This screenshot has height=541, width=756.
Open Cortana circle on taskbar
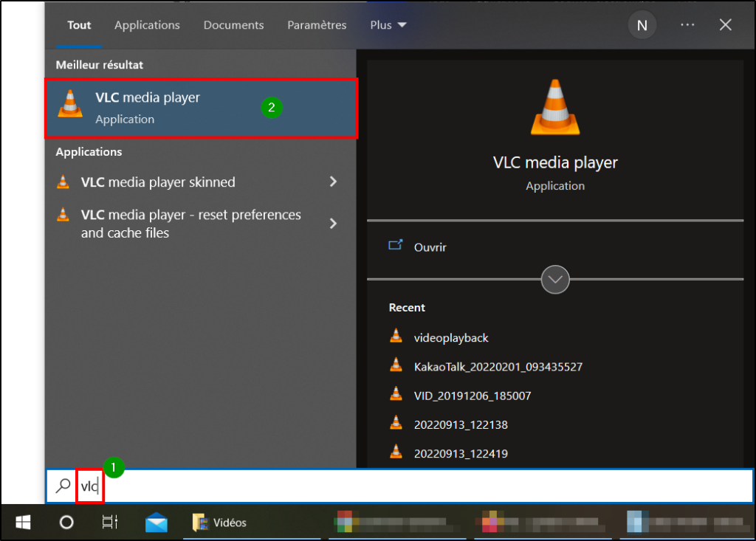tap(66, 523)
